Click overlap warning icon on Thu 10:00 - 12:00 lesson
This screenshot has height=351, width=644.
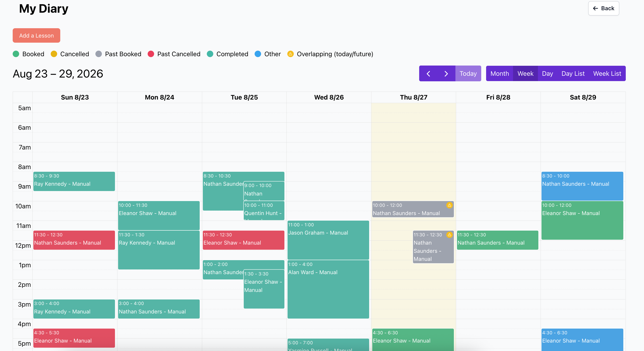coord(449,205)
